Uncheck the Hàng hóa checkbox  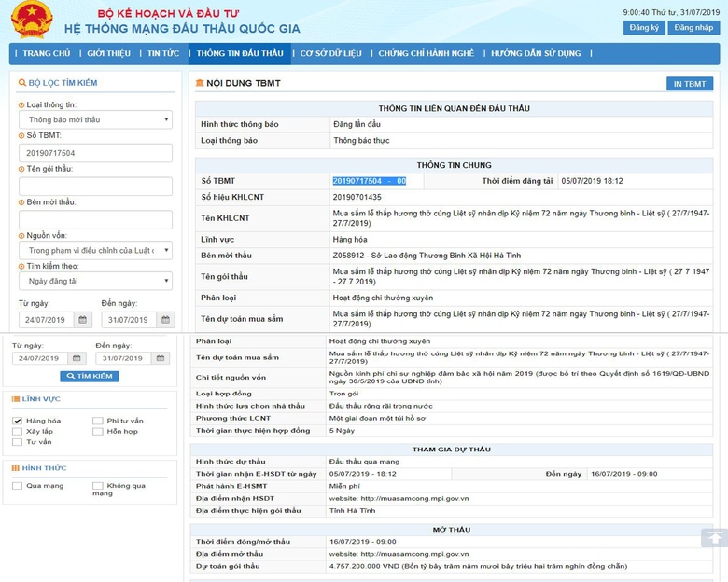pos(17,421)
